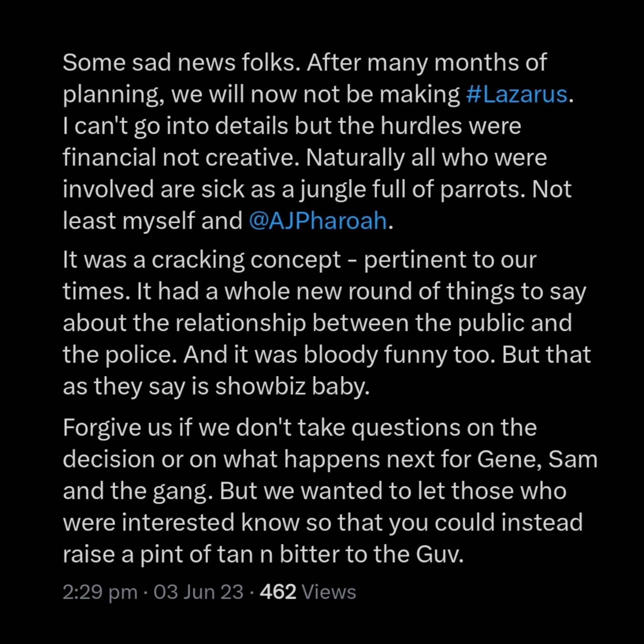This screenshot has height=644, width=644.
Task: Click the 462 view count number
Action: [278, 592]
